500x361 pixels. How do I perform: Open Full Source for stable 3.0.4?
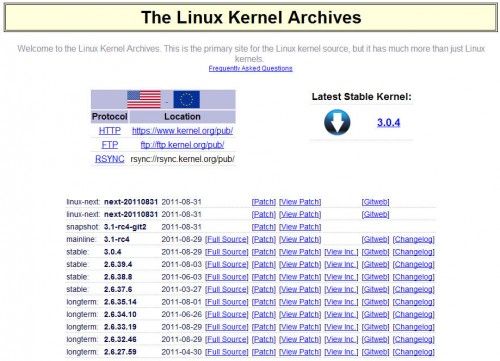[227, 252]
